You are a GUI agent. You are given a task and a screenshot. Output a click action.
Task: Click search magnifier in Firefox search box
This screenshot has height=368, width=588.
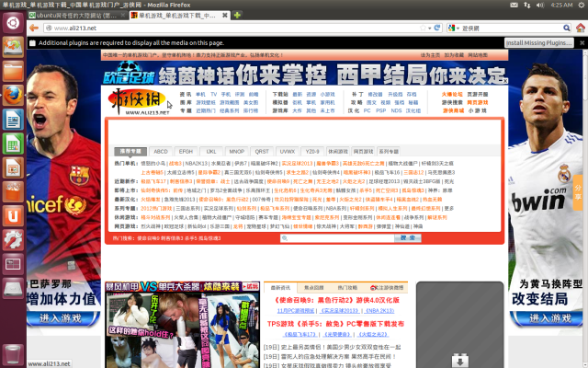567,28
